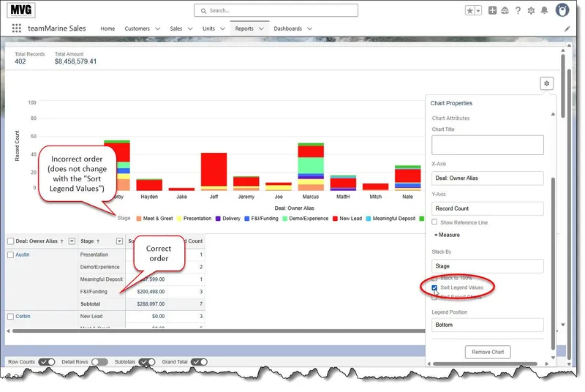The image size is (585, 392).
Task: Uncheck Sort Legend Values checkbox
Action: [x=434, y=287]
